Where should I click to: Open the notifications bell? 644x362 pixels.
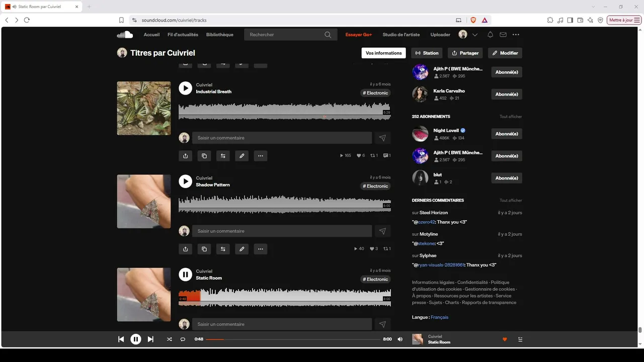pos(490,35)
